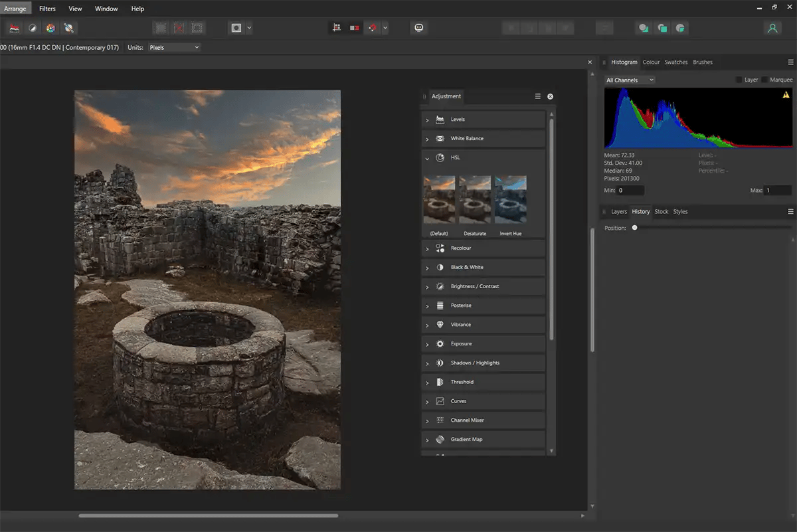Click the HSL adjustment icon

pyautogui.click(x=440, y=158)
